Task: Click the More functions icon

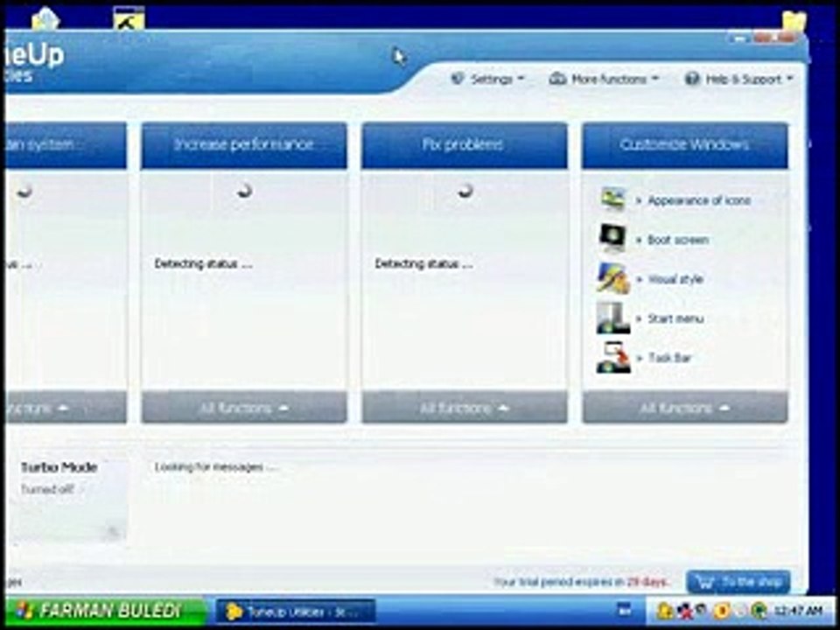Action: point(557,79)
